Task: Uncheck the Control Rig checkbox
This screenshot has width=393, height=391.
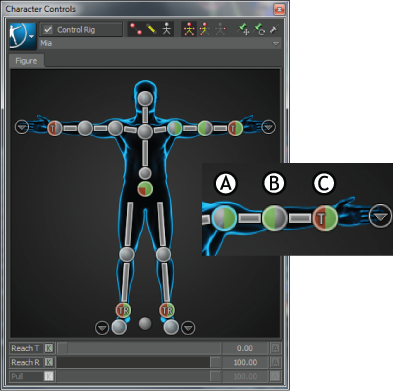Action: [48, 30]
